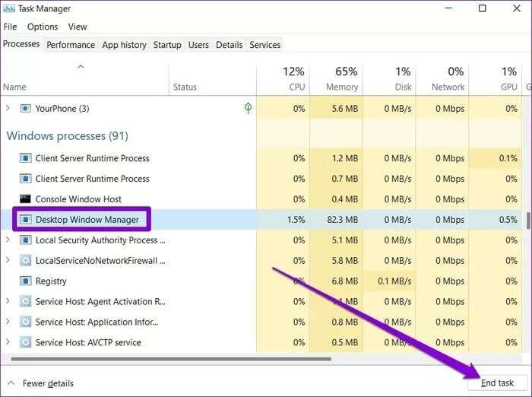Image resolution: width=532 pixels, height=397 pixels.
Task: Click the green leaf suspended status icon
Action: coord(248,108)
